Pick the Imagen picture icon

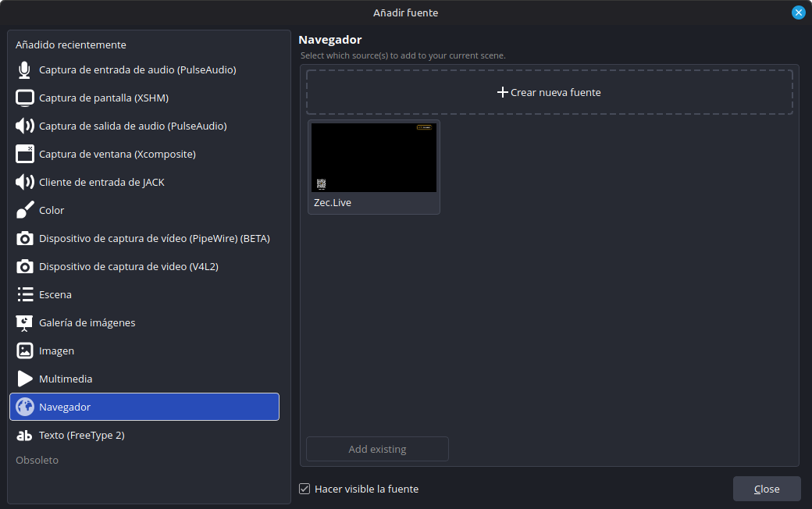coord(25,351)
